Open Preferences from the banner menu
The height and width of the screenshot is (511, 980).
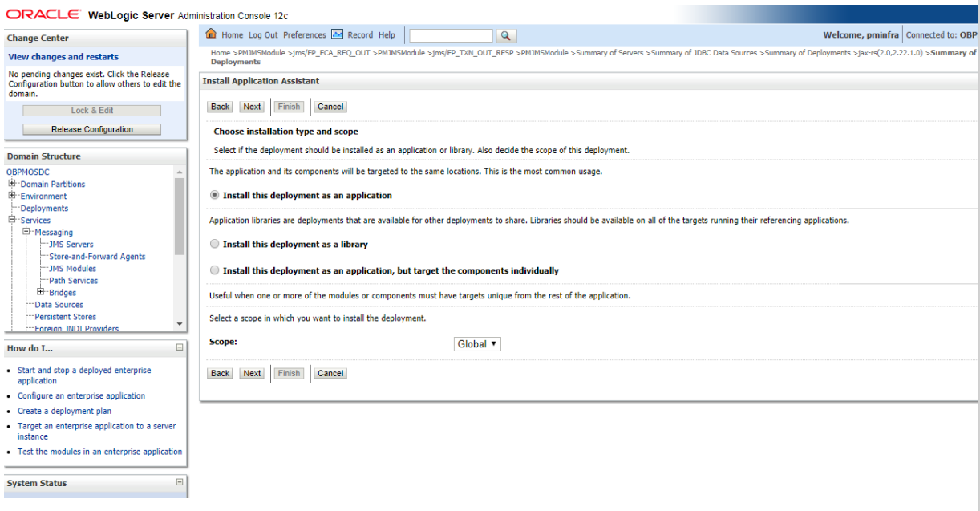coord(305,34)
